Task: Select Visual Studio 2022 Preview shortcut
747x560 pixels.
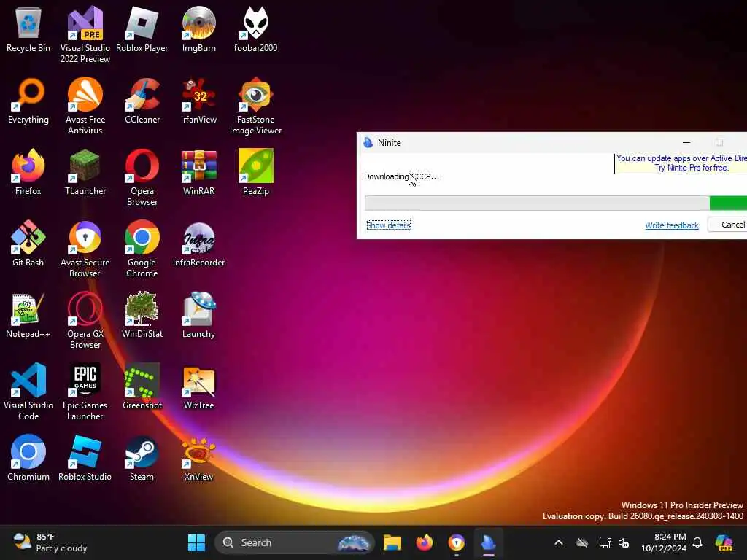Action: pos(85,34)
